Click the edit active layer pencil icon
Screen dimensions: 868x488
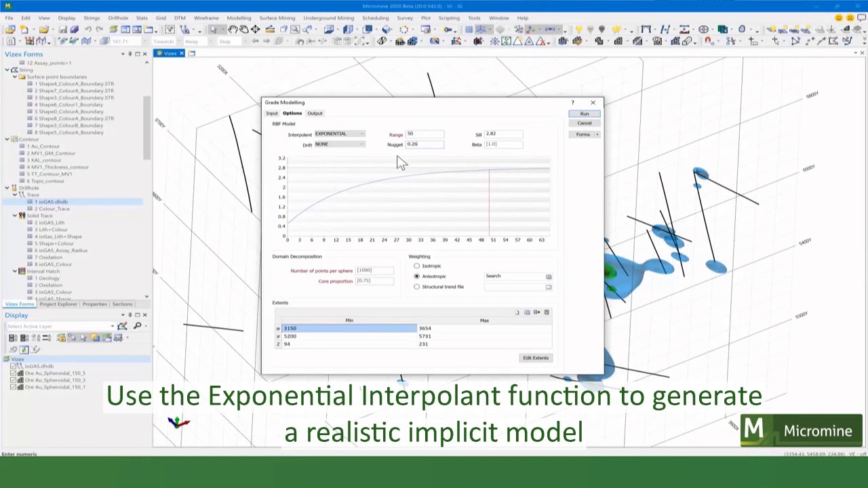tap(122, 326)
